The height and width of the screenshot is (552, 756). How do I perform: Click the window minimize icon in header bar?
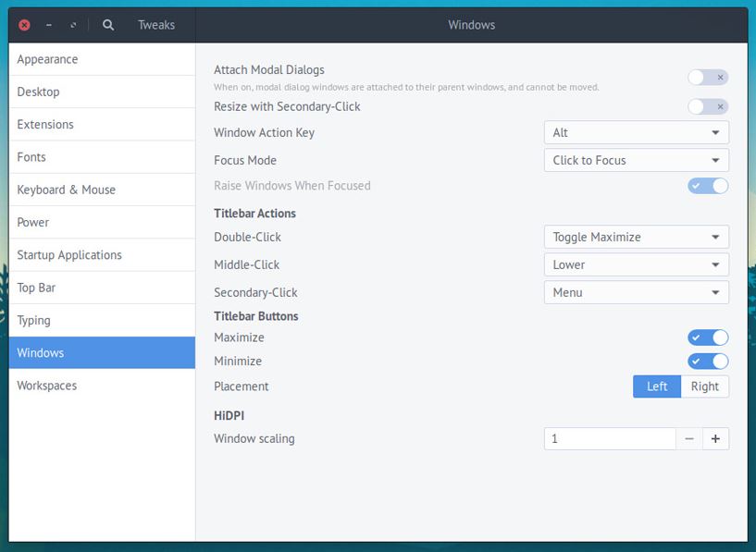(48, 25)
